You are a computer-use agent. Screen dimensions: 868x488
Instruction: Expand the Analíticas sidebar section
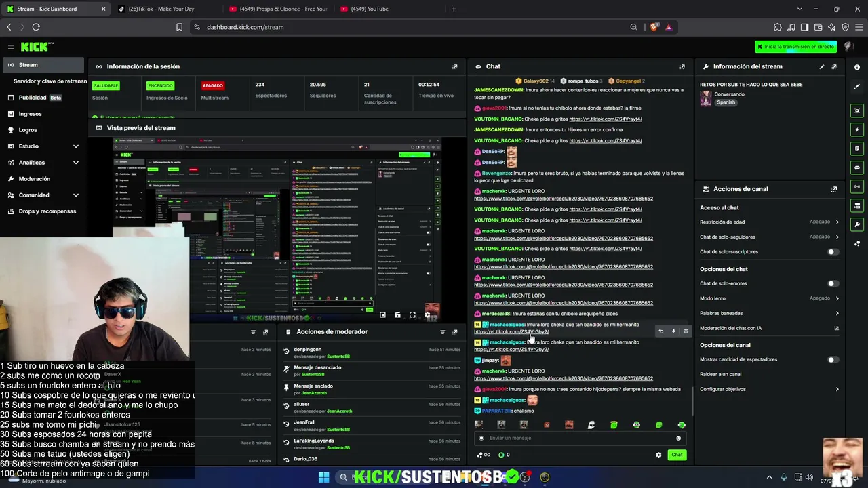pyautogui.click(x=43, y=163)
